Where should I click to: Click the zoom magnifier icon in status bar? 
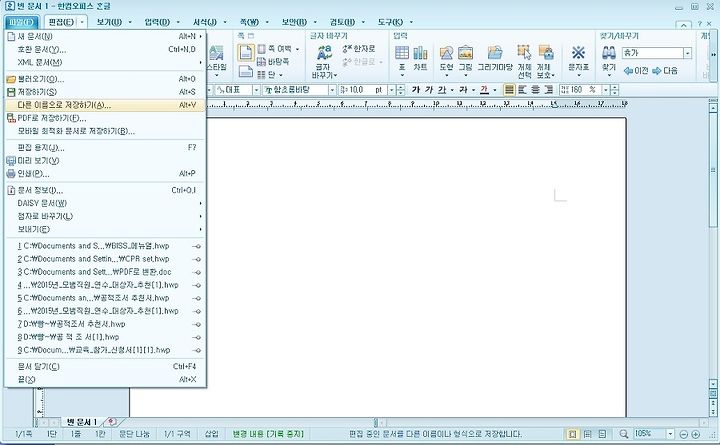(x=624, y=434)
